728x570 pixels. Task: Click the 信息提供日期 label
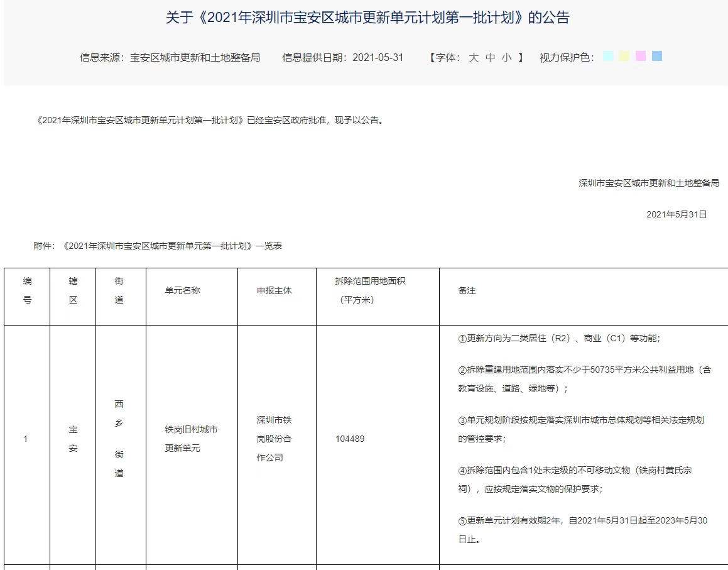[x=314, y=58]
